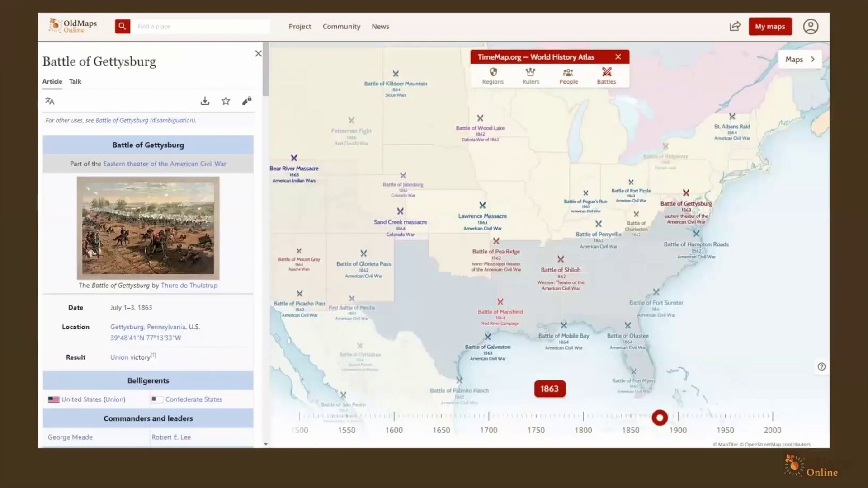The width and height of the screenshot is (868, 488).
Task: Click the Battle of Fort Sumter marker
Action: point(656,292)
